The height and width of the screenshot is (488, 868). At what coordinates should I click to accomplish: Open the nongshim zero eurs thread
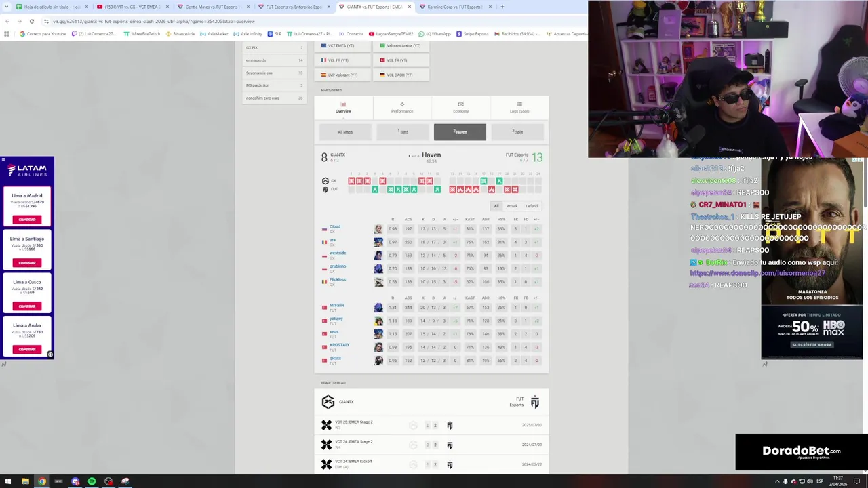coord(274,98)
